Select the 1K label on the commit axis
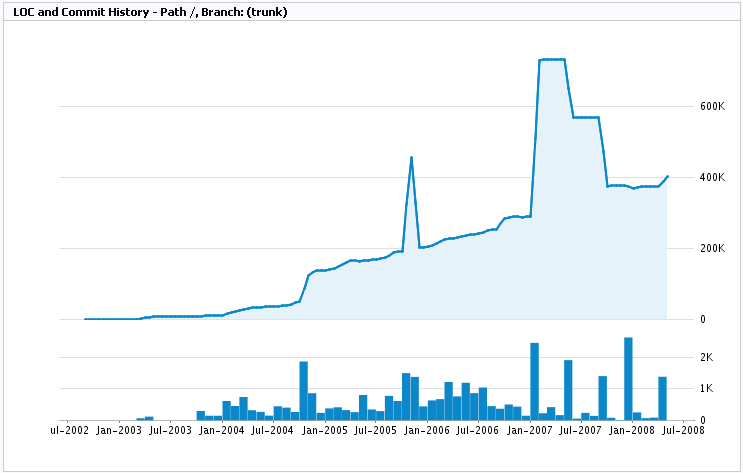 [x=705, y=388]
